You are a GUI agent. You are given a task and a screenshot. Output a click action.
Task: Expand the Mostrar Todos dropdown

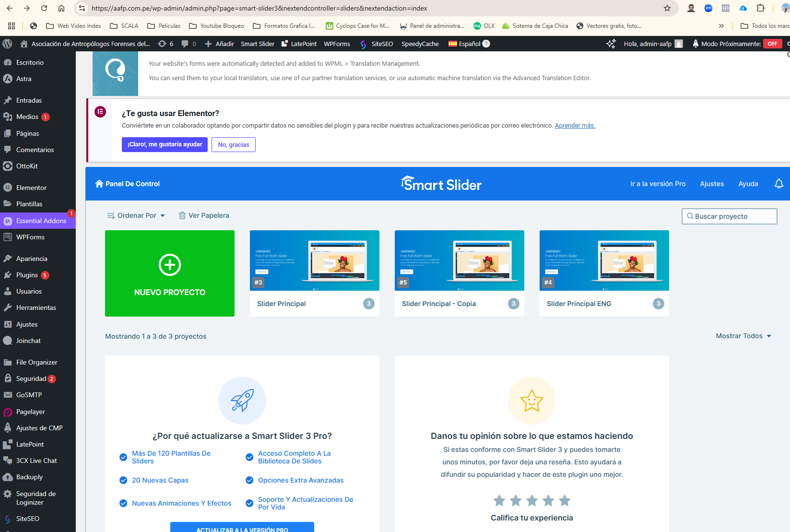click(x=743, y=336)
